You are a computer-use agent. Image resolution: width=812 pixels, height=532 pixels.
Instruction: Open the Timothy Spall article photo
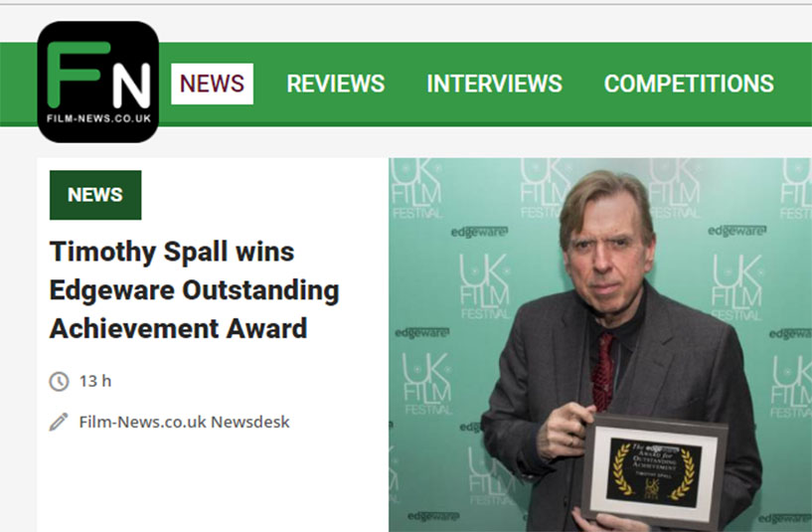pos(600,344)
